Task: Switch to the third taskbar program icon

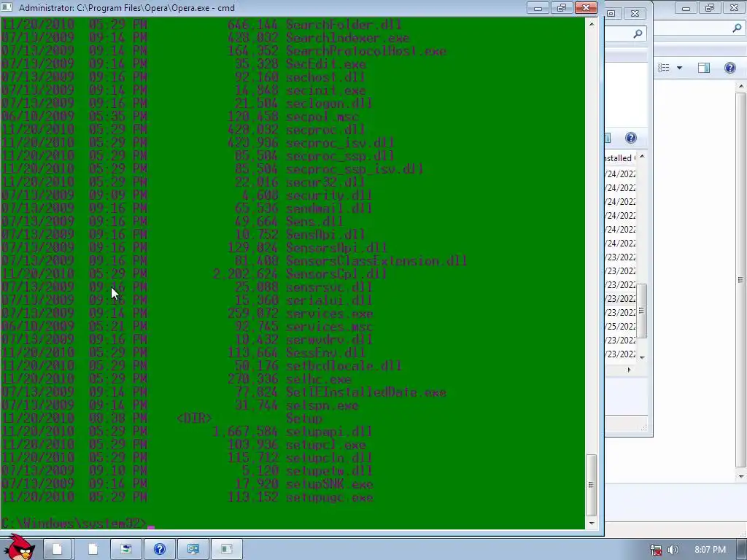Action: [x=125, y=550]
